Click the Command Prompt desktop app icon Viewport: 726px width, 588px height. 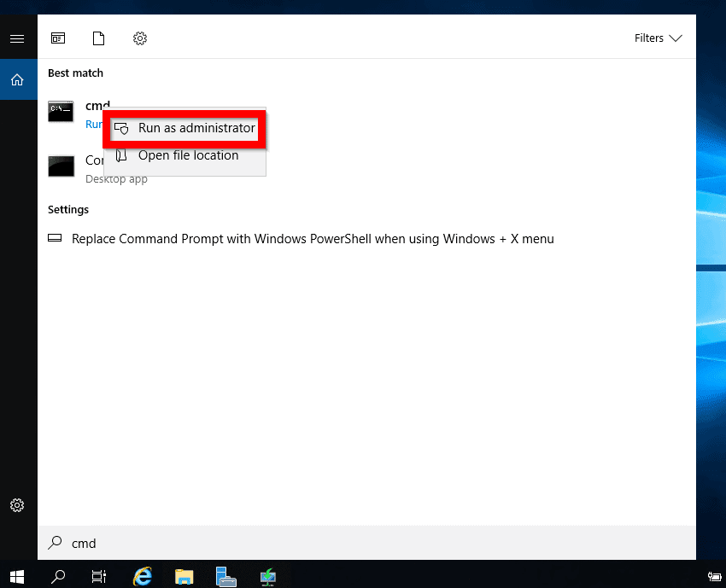click(61, 166)
